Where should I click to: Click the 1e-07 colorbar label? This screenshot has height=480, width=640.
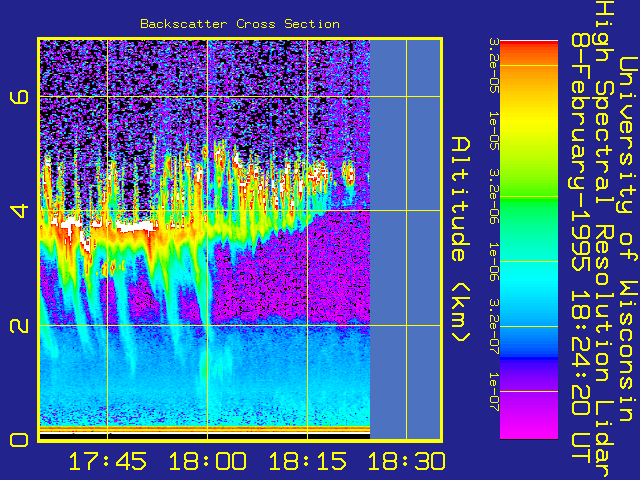[493, 391]
